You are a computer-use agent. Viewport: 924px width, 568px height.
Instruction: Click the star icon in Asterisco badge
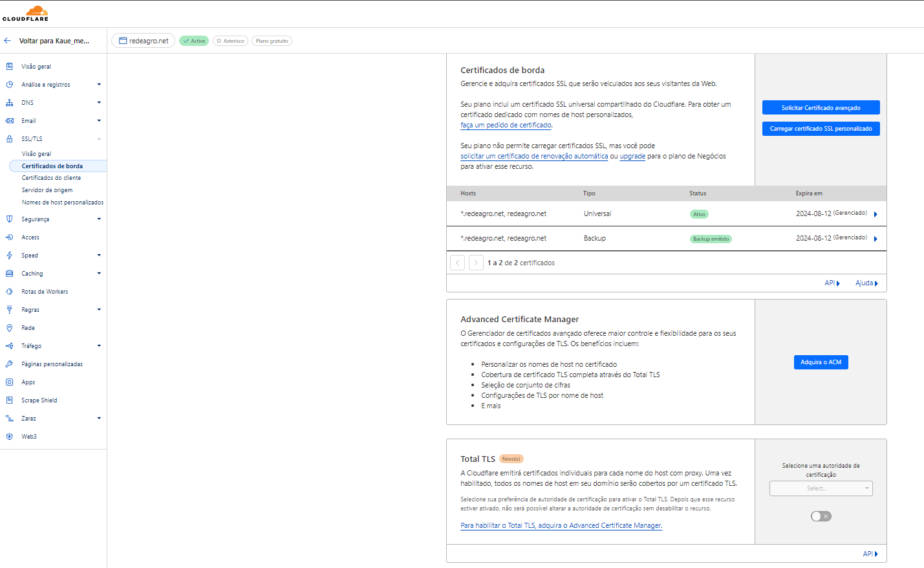[x=219, y=41]
